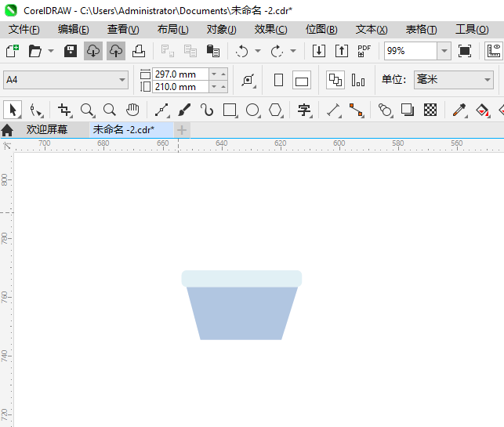Switch to 欢迎屏幕 tab
Image resolution: width=504 pixels, height=427 pixels.
point(47,130)
